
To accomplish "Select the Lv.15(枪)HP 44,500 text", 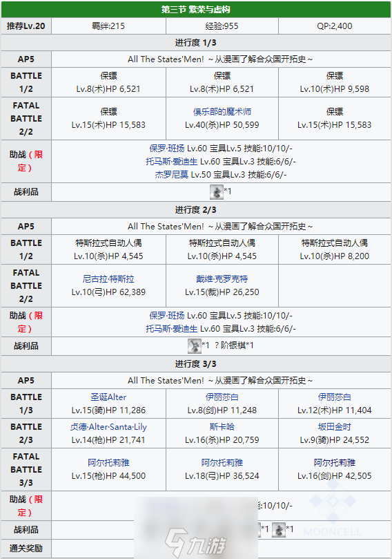I will [x=108, y=476].
